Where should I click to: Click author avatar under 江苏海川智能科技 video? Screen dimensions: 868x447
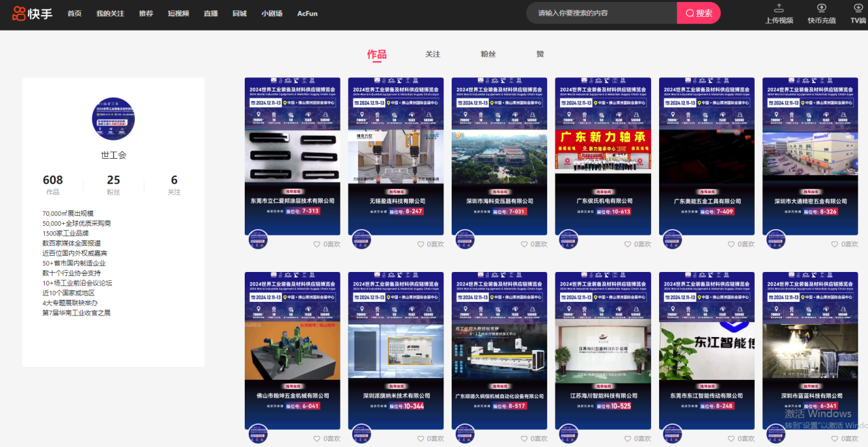point(568,434)
